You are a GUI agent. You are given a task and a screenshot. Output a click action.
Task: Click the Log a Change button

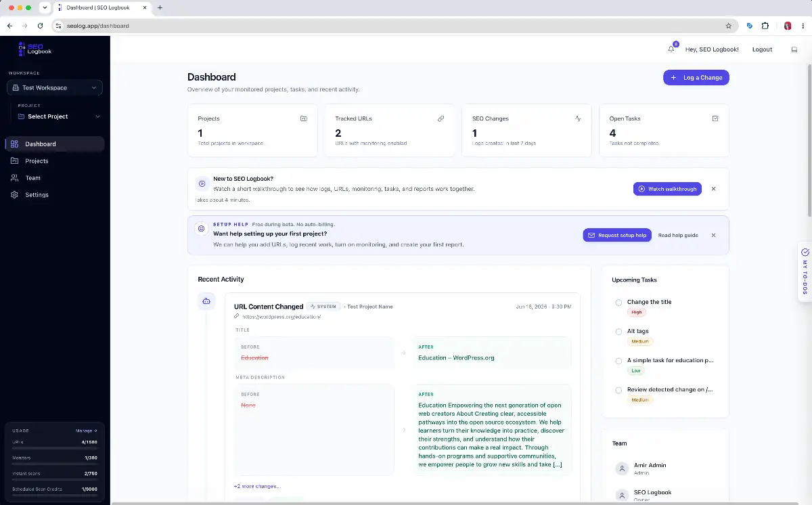(696, 78)
